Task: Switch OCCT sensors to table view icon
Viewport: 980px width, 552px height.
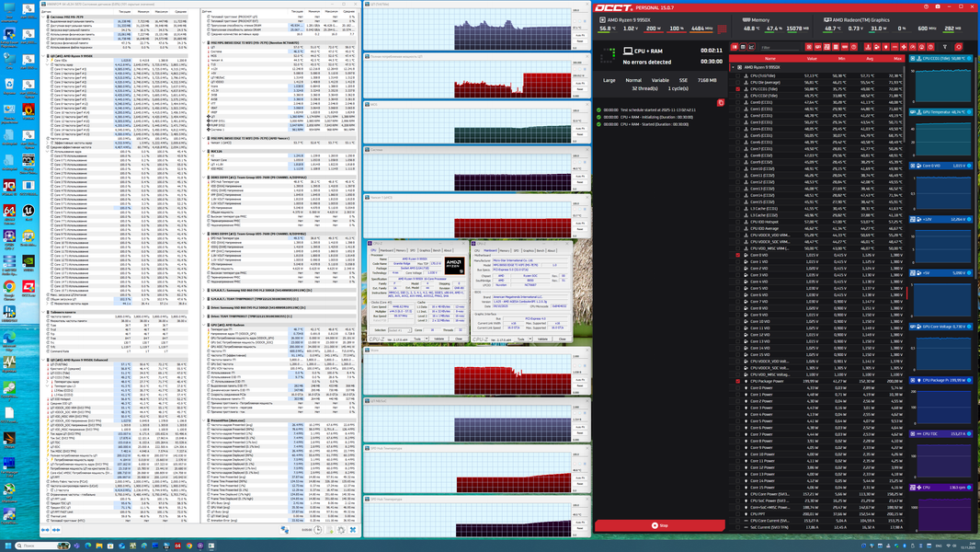Action: point(743,47)
